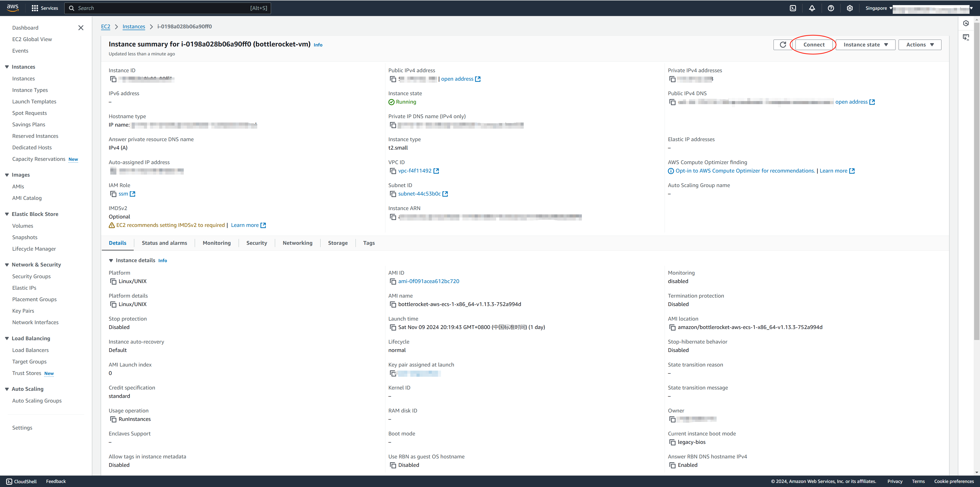Copy the key pair name
The height and width of the screenshot is (487, 980).
[x=393, y=373]
